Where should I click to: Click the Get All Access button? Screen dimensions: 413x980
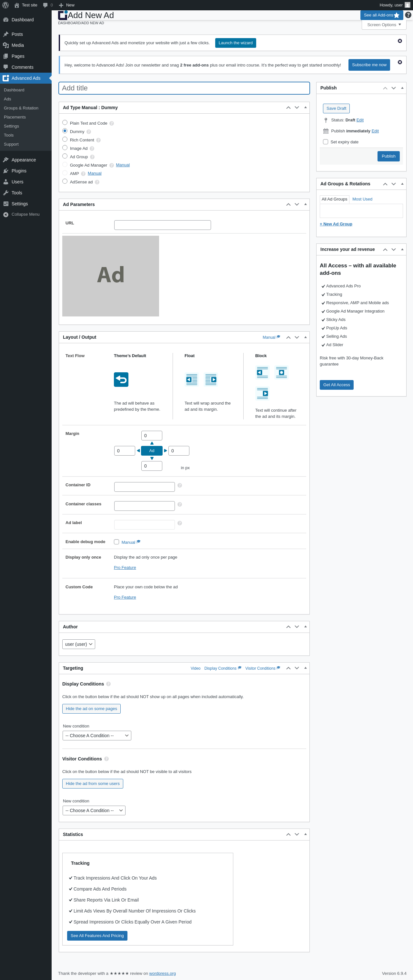(x=337, y=385)
